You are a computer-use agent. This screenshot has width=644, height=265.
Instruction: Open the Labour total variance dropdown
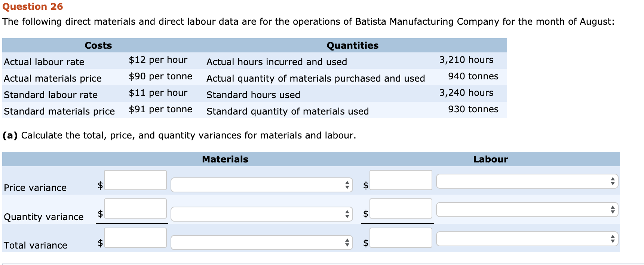(x=527, y=239)
